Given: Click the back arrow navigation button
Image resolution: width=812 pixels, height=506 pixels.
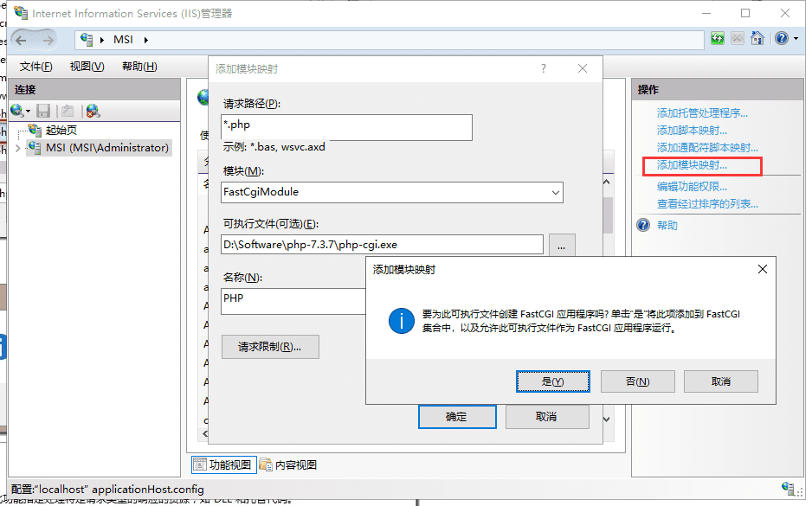Looking at the screenshot, I should (x=21, y=40).
